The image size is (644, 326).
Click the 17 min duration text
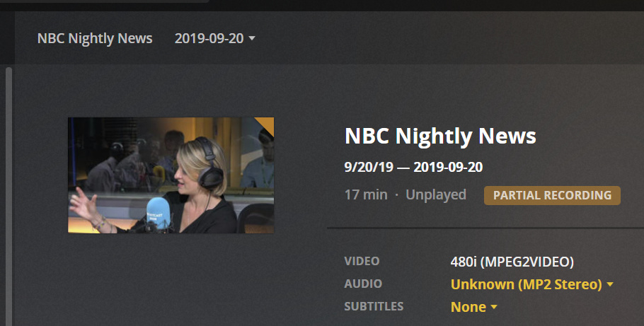[366, 194]
